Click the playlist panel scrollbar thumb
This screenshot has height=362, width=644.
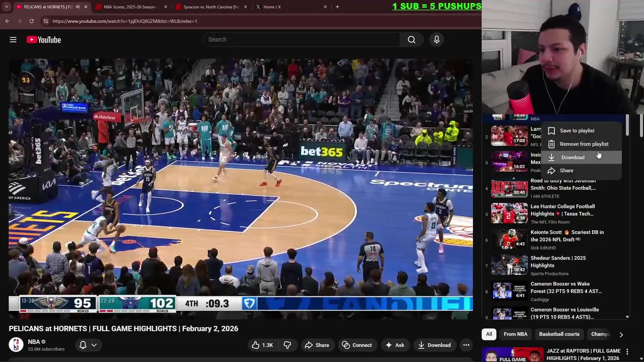point(627,125)
